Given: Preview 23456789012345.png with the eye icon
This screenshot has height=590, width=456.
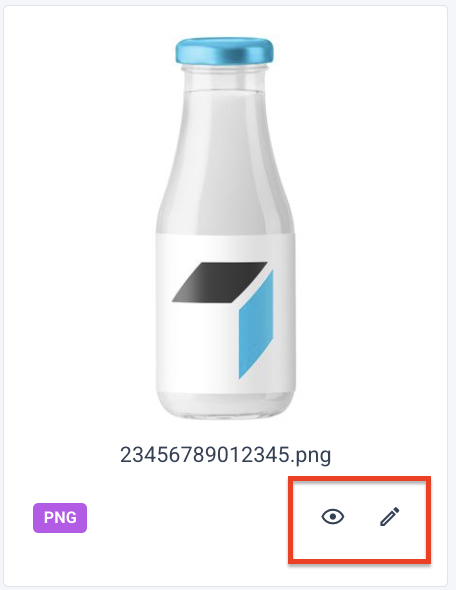Looking at the screenshot, I should click(333, 517).
